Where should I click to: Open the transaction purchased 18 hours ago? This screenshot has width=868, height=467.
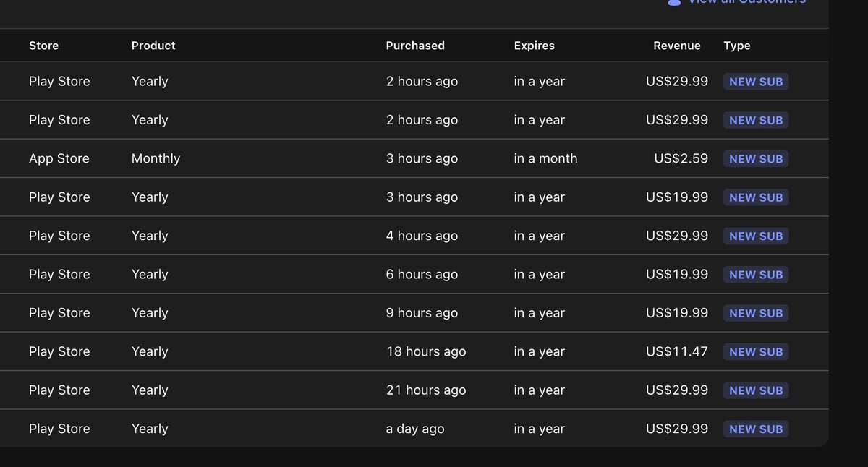click(x=414, y=351)
